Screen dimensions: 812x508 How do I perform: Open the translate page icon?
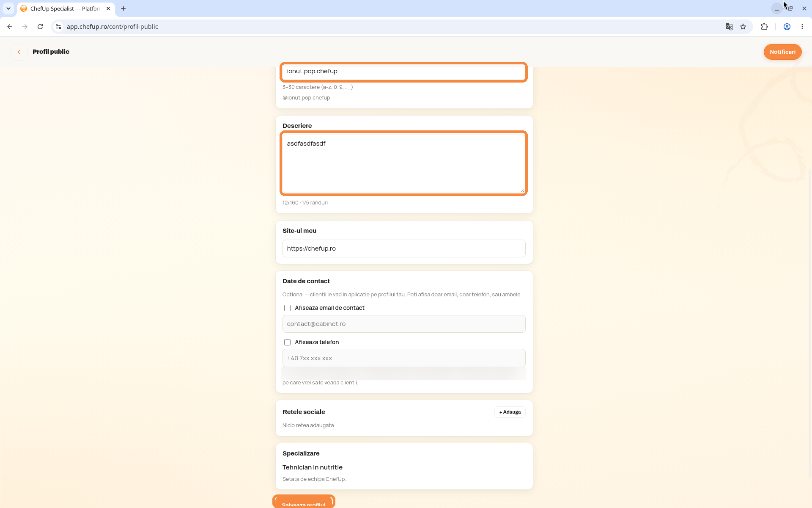point(730,27)
